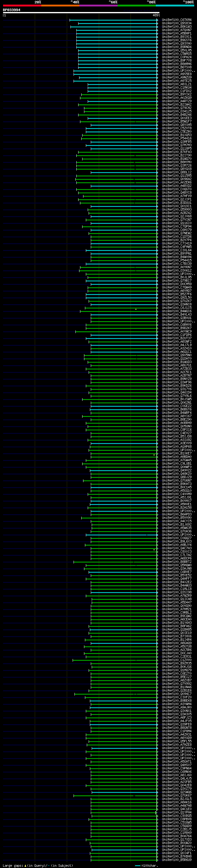Select the UniRef100_B9YIK2 label

pos(176,94)
